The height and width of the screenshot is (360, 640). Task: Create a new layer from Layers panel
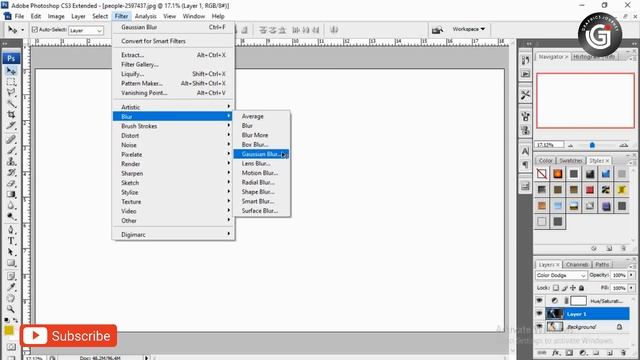tap(609, 353)
